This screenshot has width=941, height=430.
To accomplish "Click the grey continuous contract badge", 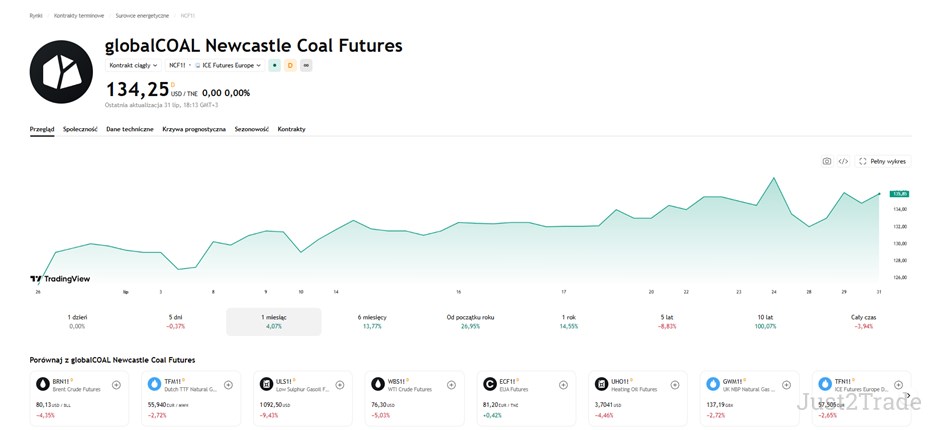I will [306, 65].
